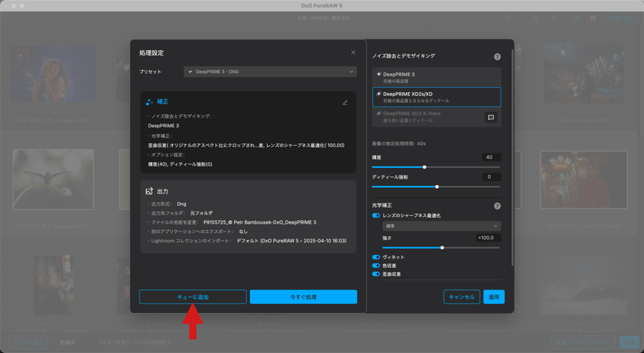Image resolution: width=644 pixels, height=353 pixels.
Task: Toggle the 色収差 switch
Action: pyautogui.click(x=376, y=266)
